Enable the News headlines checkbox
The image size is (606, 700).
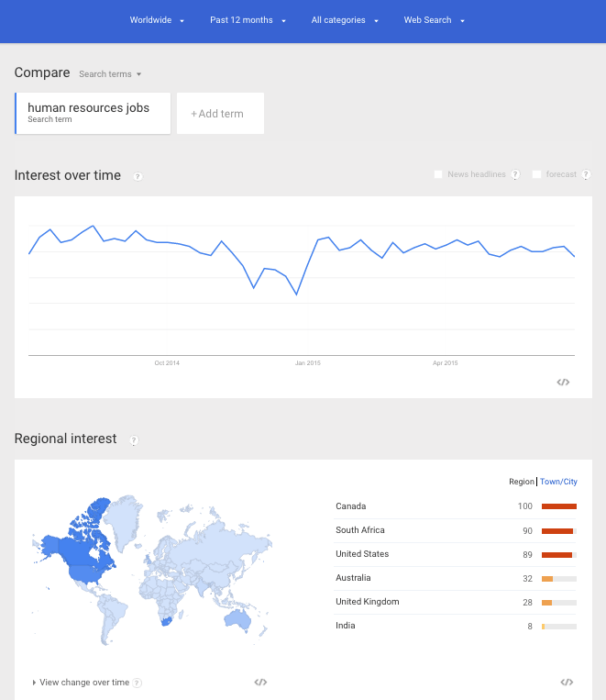(439, 174)
